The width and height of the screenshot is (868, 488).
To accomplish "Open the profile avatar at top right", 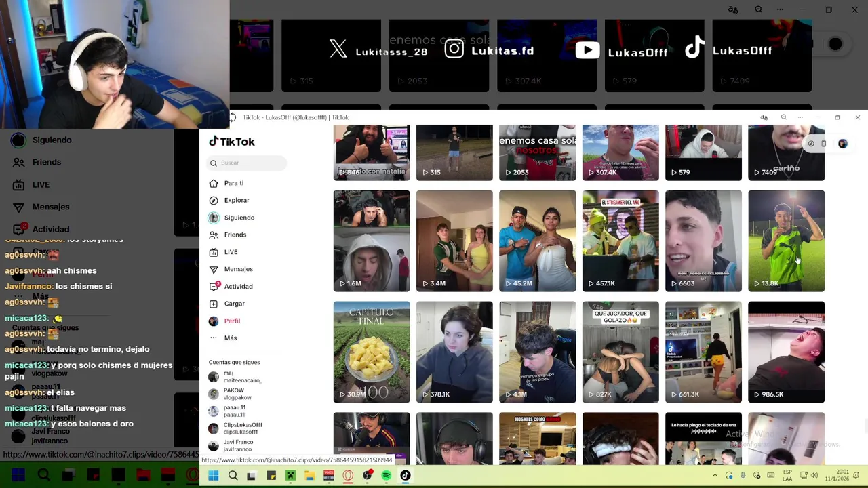I will click(x=843, y=144).
